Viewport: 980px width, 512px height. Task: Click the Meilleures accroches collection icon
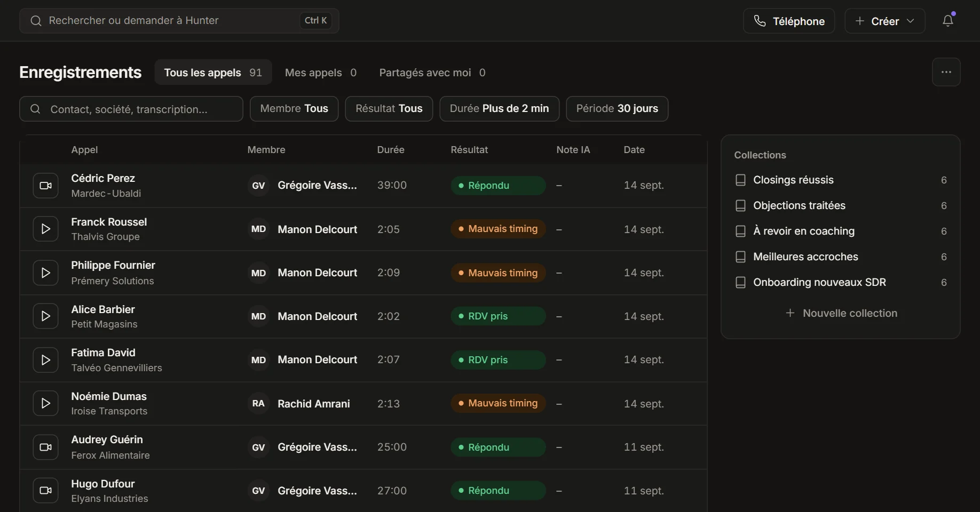click(740, 257)
